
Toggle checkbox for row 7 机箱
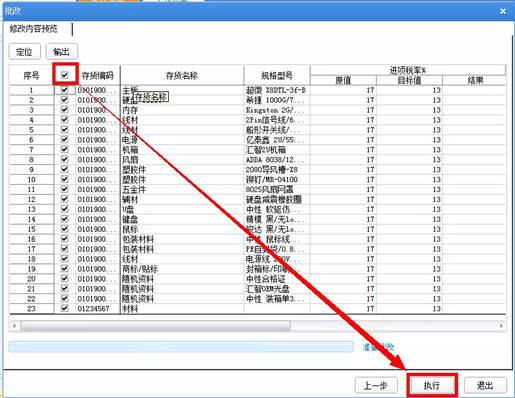tap(65, 149)
